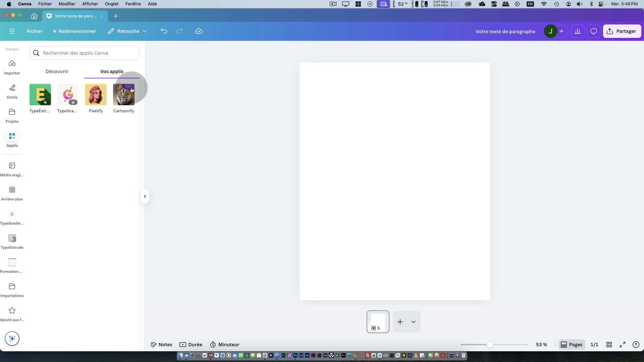Viewport: 644px width, 362px height.
Task: Expand the add page options chevron
Action: tap(413, 322)
